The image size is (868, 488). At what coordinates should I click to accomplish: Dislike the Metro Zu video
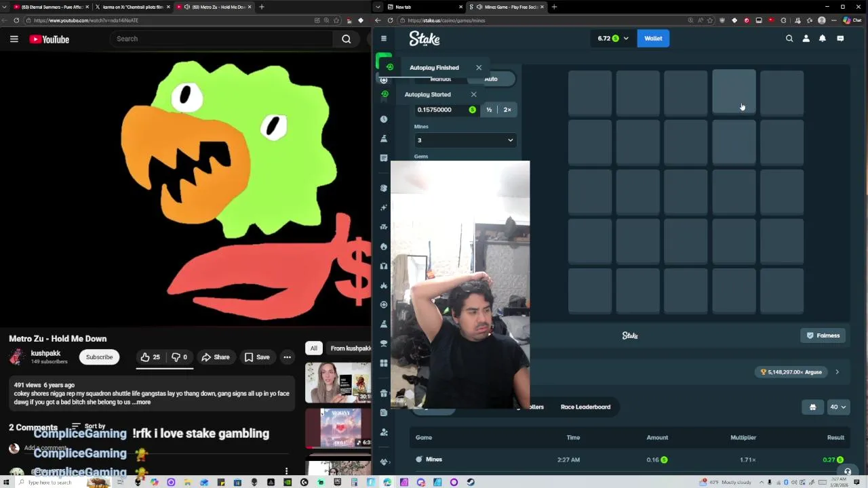[179, 357]
